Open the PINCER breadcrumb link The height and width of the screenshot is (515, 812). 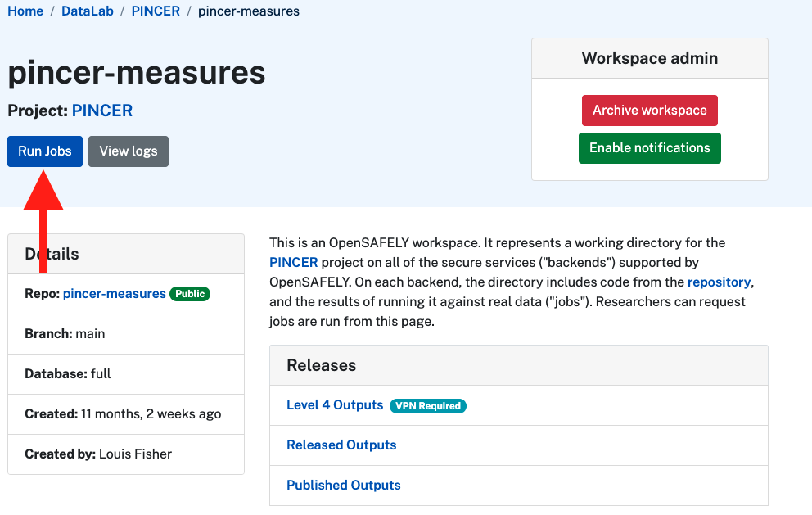point(156,11)
